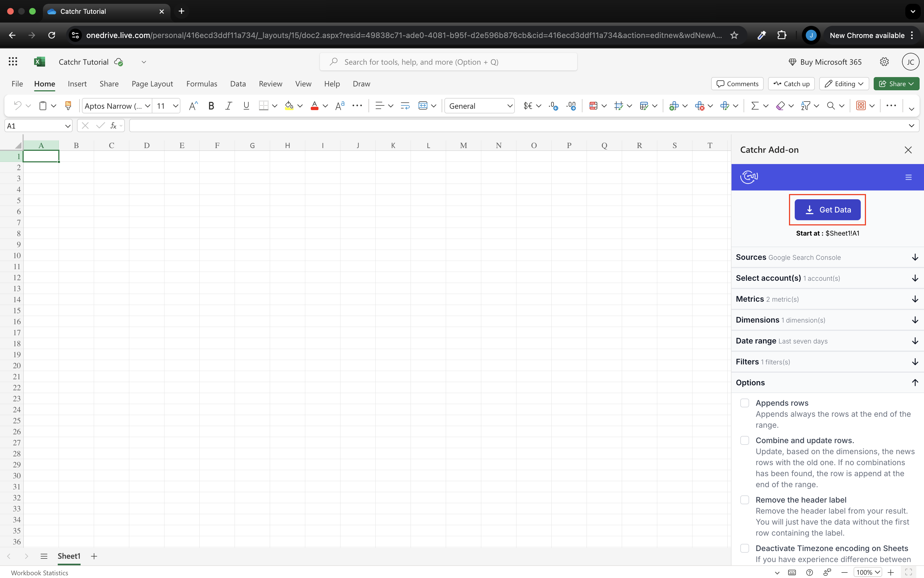
Task: Switch to the Formulas tab
Action: 202,84
